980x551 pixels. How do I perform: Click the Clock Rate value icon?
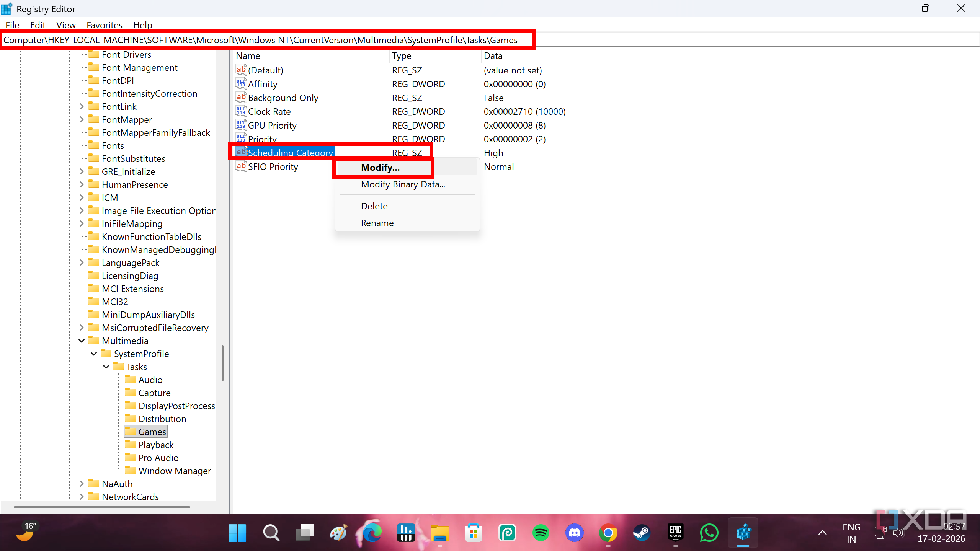(x=241, y=111)
